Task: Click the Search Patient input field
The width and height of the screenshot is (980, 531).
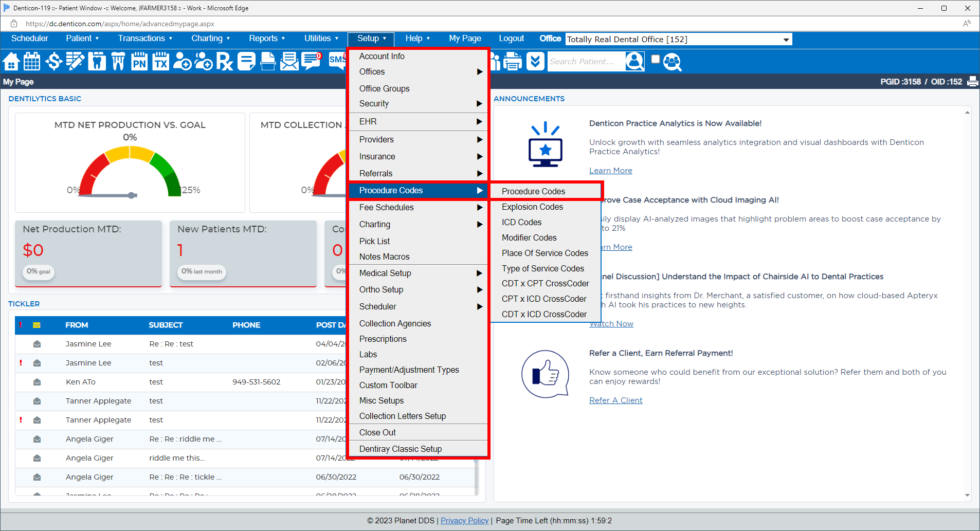Action: click(x=586, y=62)
